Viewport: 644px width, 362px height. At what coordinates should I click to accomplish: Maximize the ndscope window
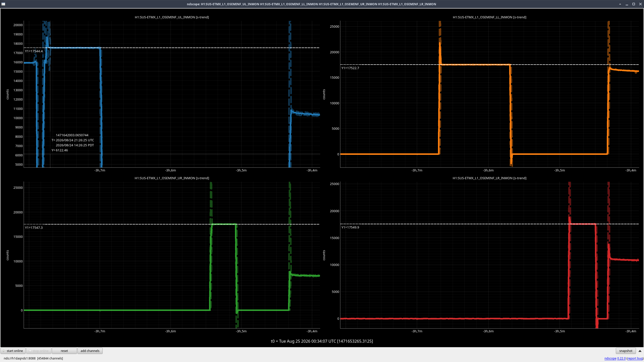pyautogui.click(x=634, y=4)
